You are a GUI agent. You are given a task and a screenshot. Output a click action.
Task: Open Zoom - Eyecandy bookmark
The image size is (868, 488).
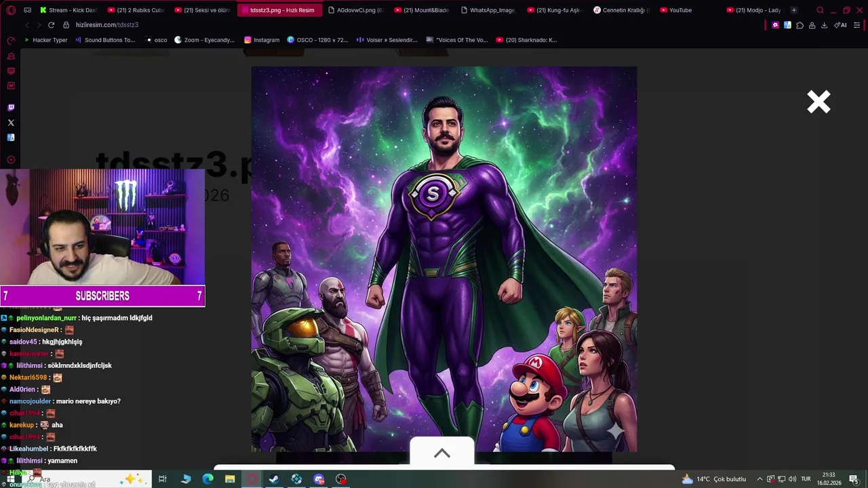click(205, 40)
